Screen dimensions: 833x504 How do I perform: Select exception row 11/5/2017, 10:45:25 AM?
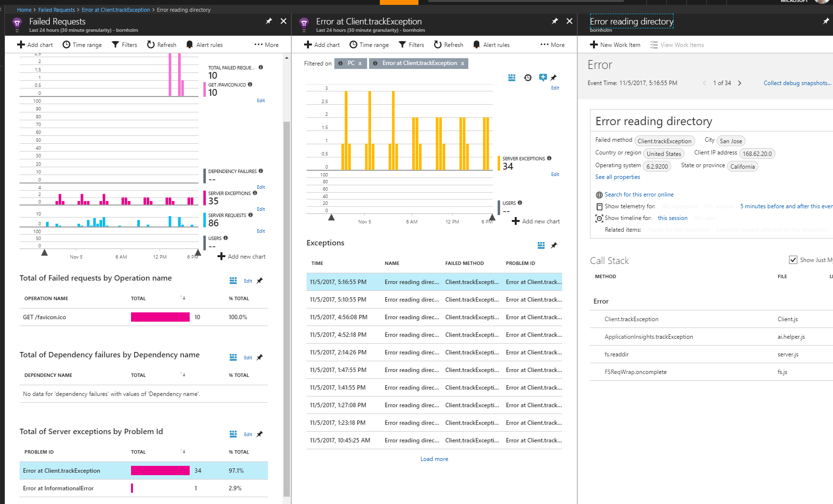pos(434,440)
